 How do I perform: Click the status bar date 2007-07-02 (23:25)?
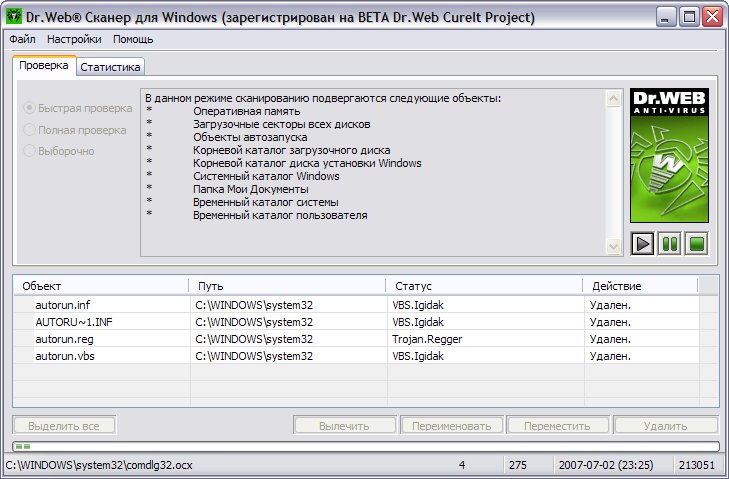[x=606, y=465]
